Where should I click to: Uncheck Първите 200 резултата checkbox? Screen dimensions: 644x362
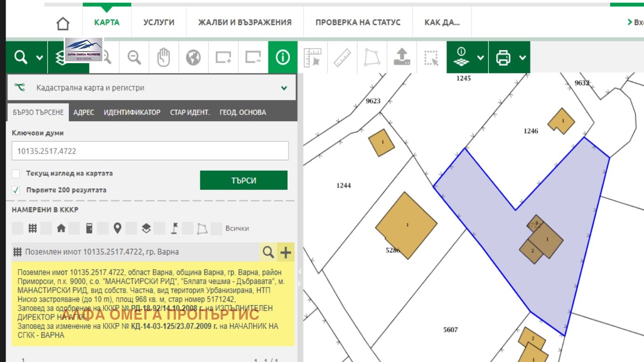click(16, 190)
